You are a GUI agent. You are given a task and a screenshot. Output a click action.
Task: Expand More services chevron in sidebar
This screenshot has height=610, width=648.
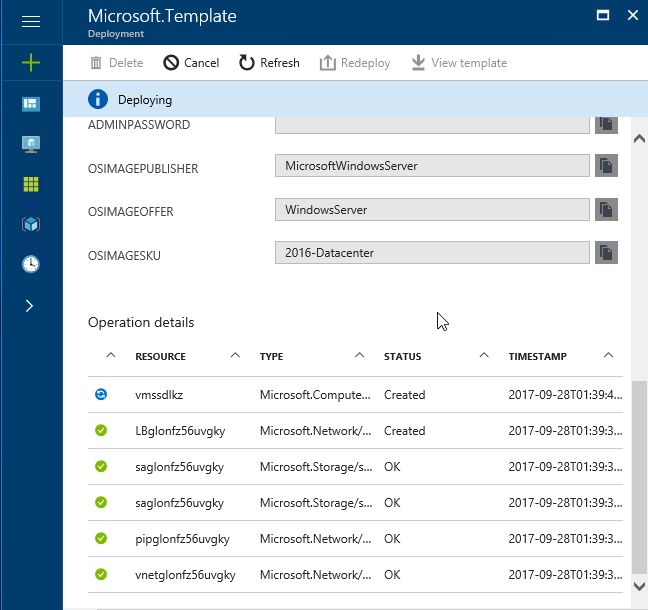[x=29, y=306]
